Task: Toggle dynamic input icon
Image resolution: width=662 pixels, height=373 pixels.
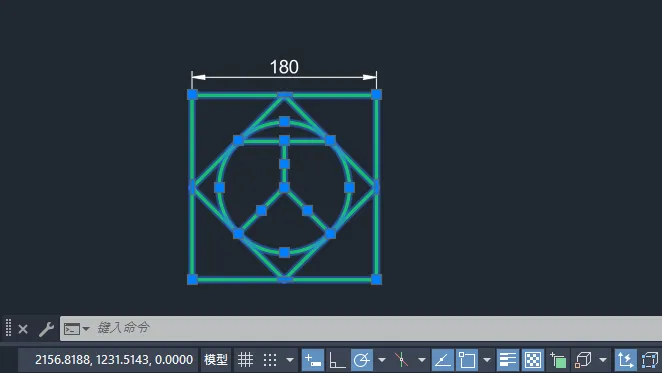Action: [313, 360]
